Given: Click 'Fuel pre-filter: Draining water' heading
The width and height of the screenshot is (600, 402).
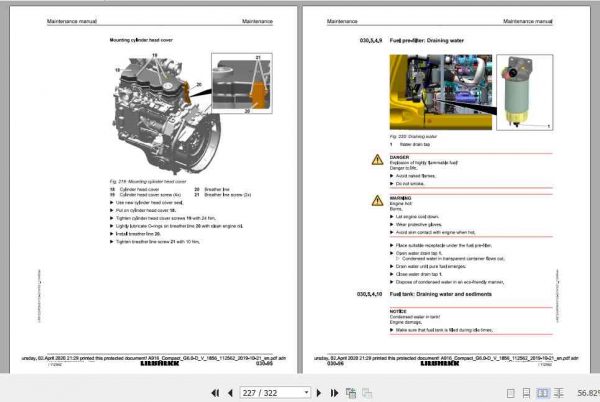Looking at the screenshot, I should tap(427, 41).
